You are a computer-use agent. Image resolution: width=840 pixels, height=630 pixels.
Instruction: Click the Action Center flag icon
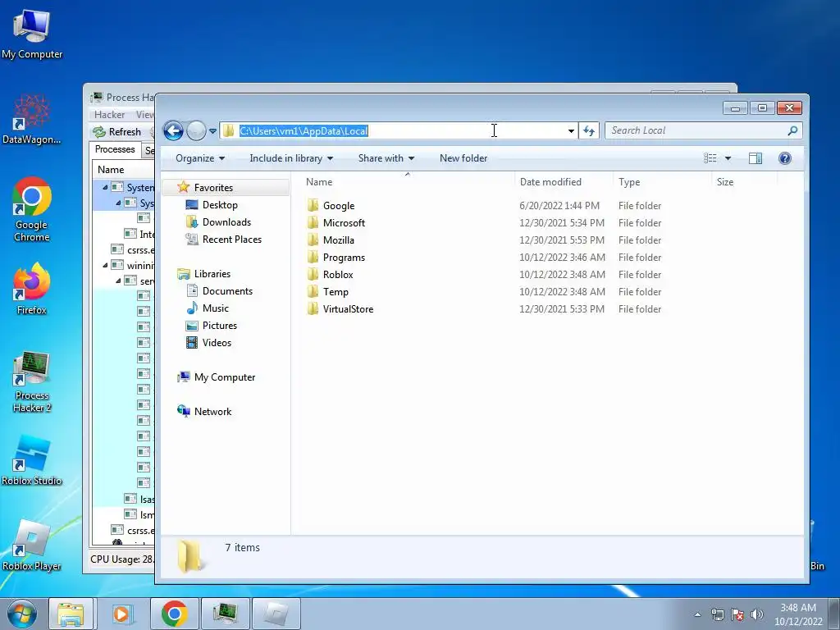pos(737,614)
